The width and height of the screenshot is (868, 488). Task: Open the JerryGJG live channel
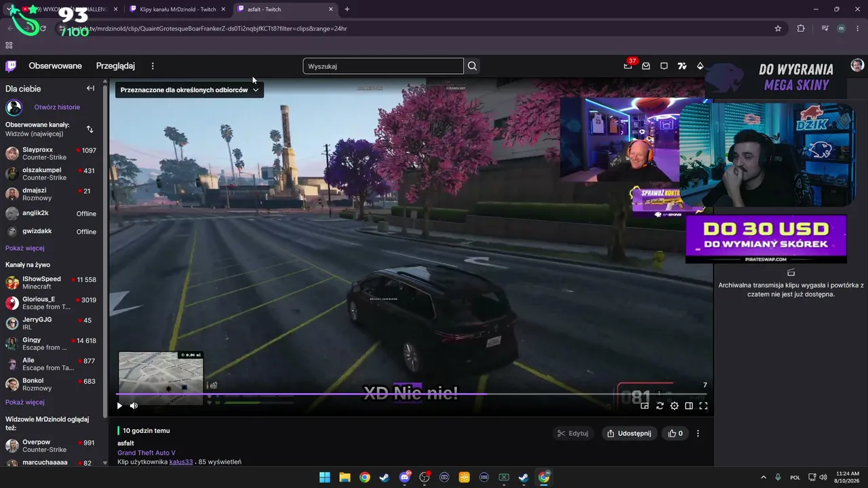51,323
